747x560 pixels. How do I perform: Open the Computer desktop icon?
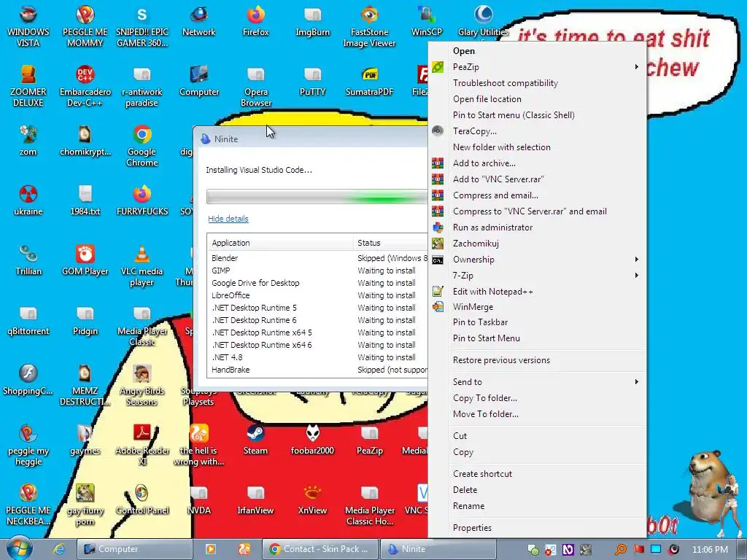pos(198,80)
